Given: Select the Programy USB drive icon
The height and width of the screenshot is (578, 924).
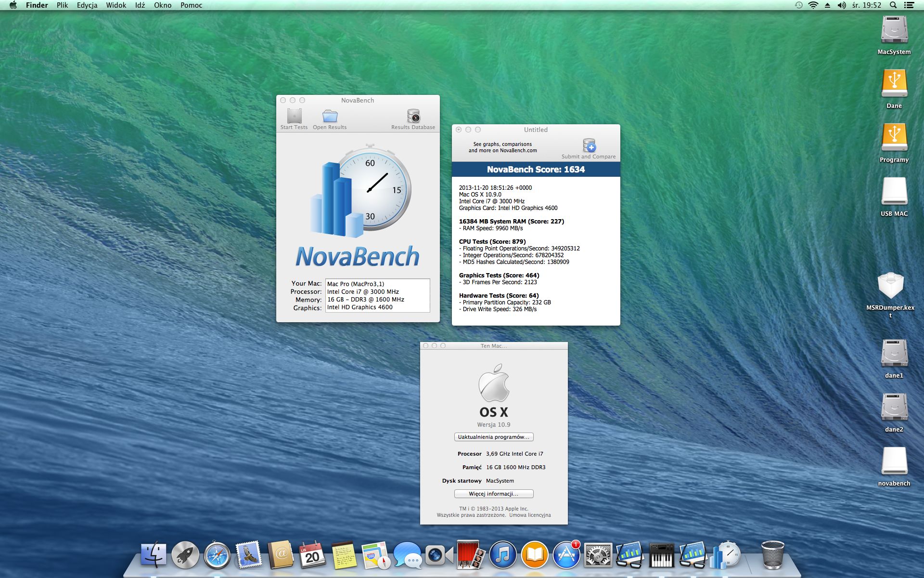Looking at the screenshot, I should coord(894,138).
